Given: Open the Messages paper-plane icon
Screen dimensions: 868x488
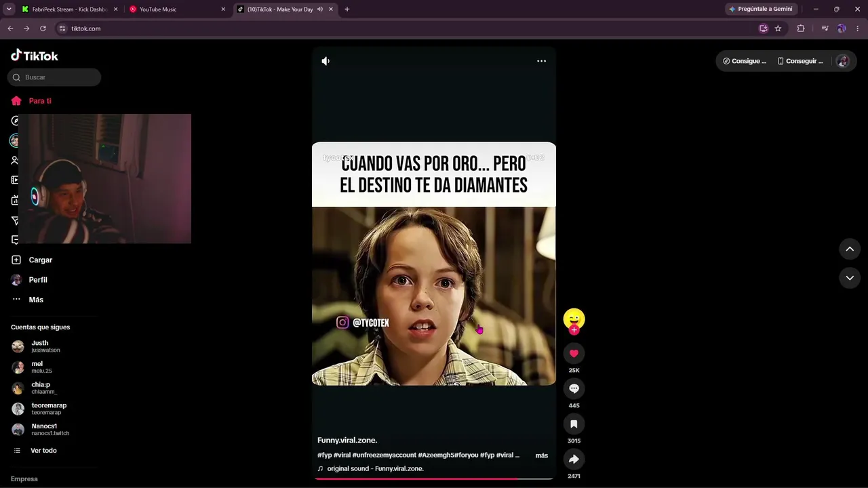Looking at the screenshot, I should [14, 220].
